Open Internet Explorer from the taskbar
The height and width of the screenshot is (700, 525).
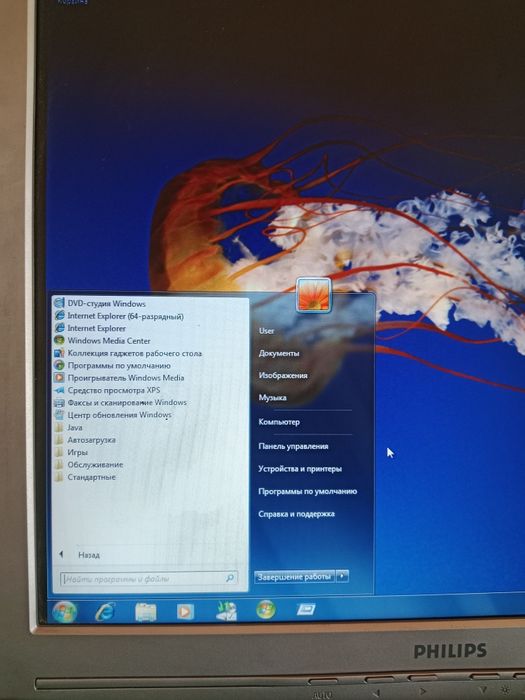point(105,612)
